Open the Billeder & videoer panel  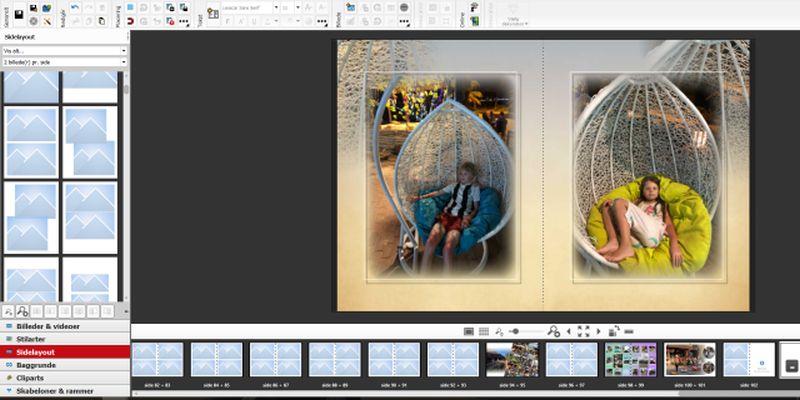pyautogui.click(x=65, y=326)
